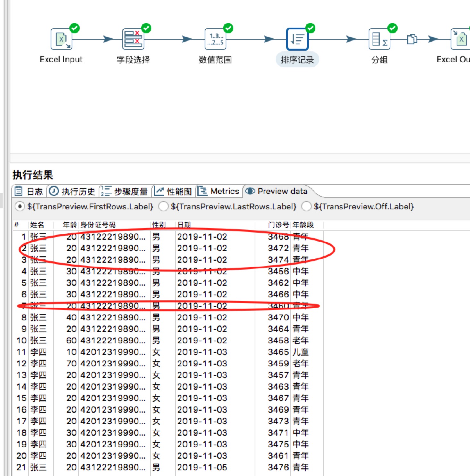
Task: Click green checkmark on 字段选择 step
Action: [146, 28]
